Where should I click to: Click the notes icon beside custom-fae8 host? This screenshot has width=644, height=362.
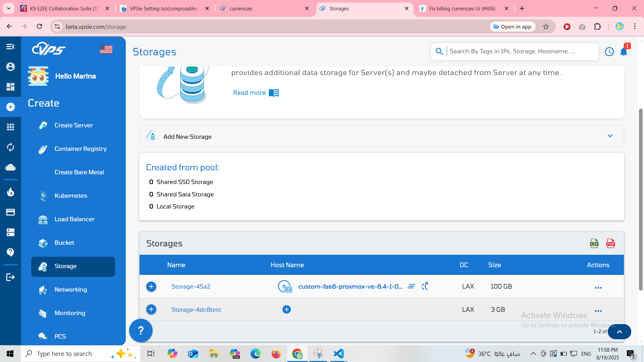coord(411,286)
